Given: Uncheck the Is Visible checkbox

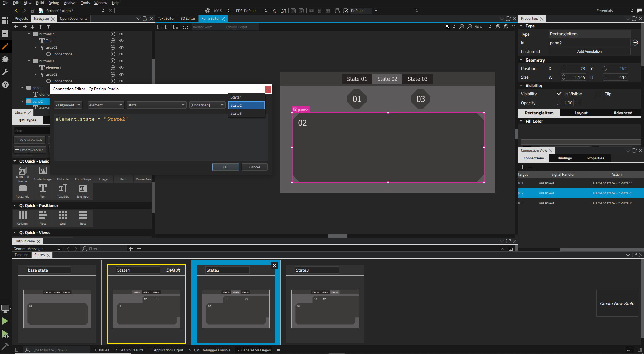Looking at the screenshot, I should coord(559,94).
